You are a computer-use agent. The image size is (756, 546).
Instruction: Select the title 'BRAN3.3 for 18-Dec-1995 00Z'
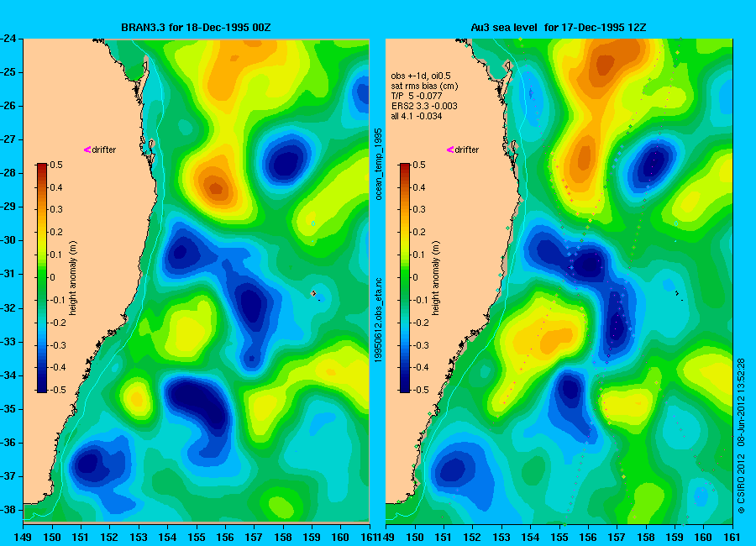(196, 28)
